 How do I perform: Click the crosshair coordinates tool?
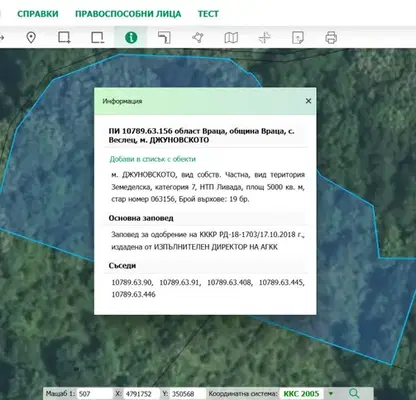click(264, 38)
